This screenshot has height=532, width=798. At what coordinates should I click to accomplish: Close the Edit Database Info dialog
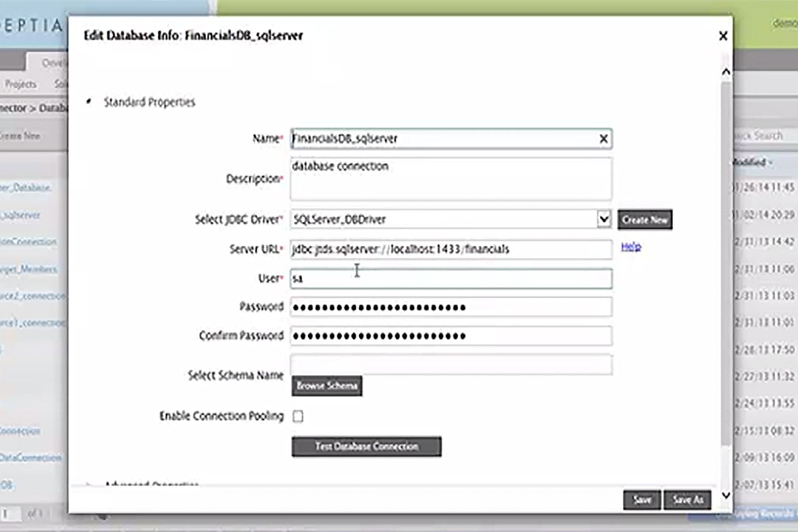point(723,36)
